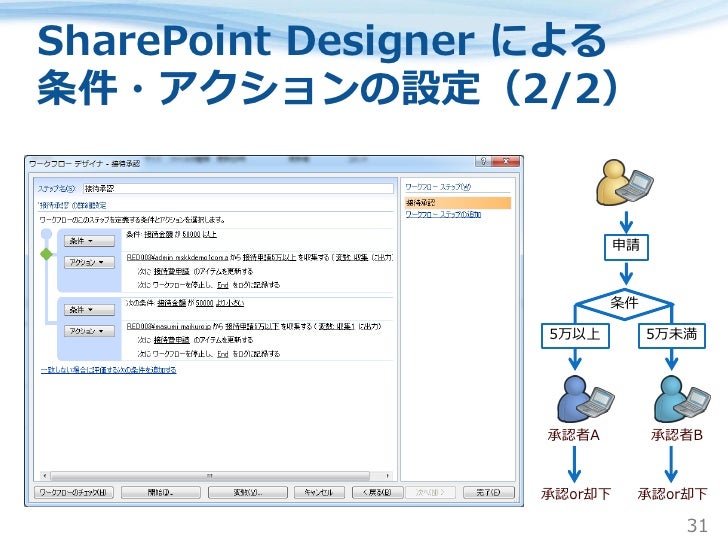Close the ワークフロー デザイナー dialog window
This screenshot has width=728, height=546.
pyautogui.click(x=506, y=162)
